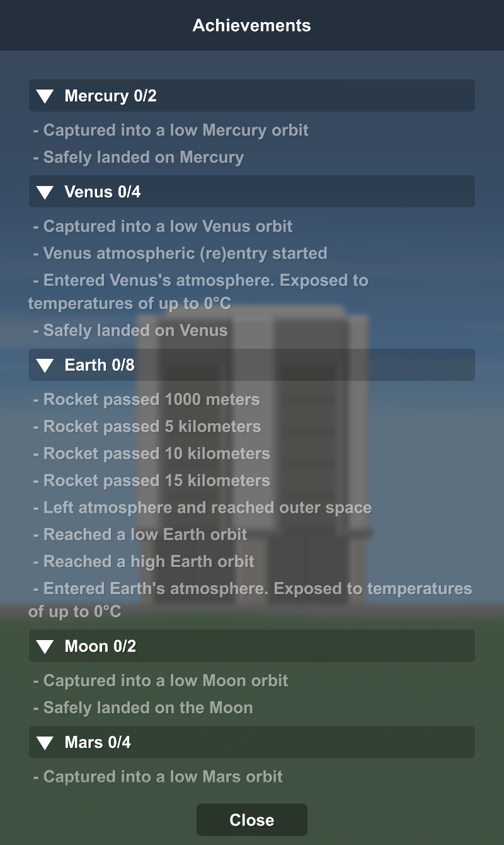
Task: Collapse the Venus section triangle
Action: pyautogui.click(x=45, y=192)
